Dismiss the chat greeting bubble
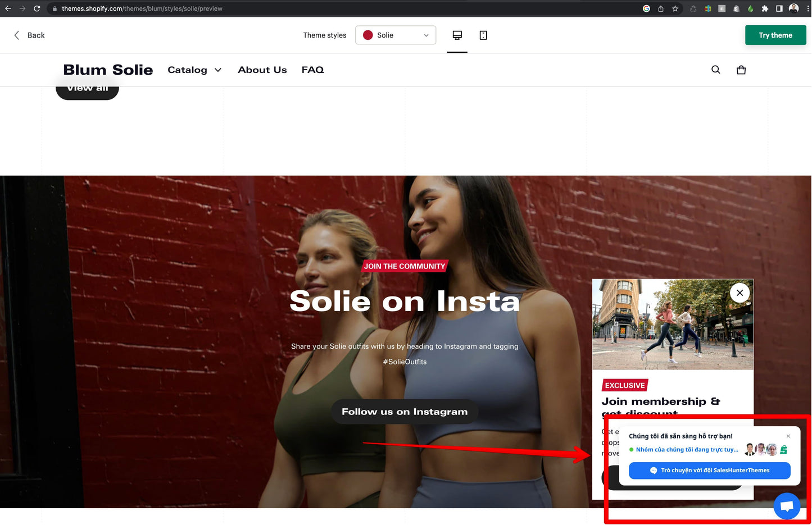 (x=788, y=436)
